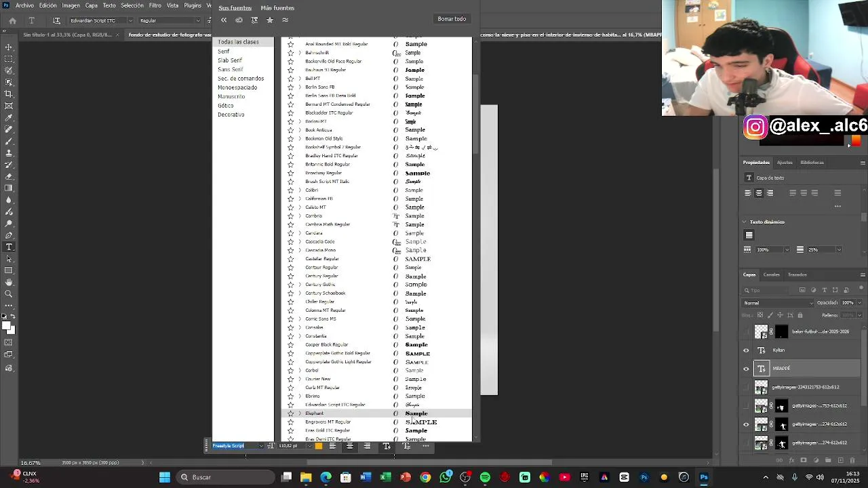Select the Move tool
Screen dimensions: 868x488
pos(9,47)
